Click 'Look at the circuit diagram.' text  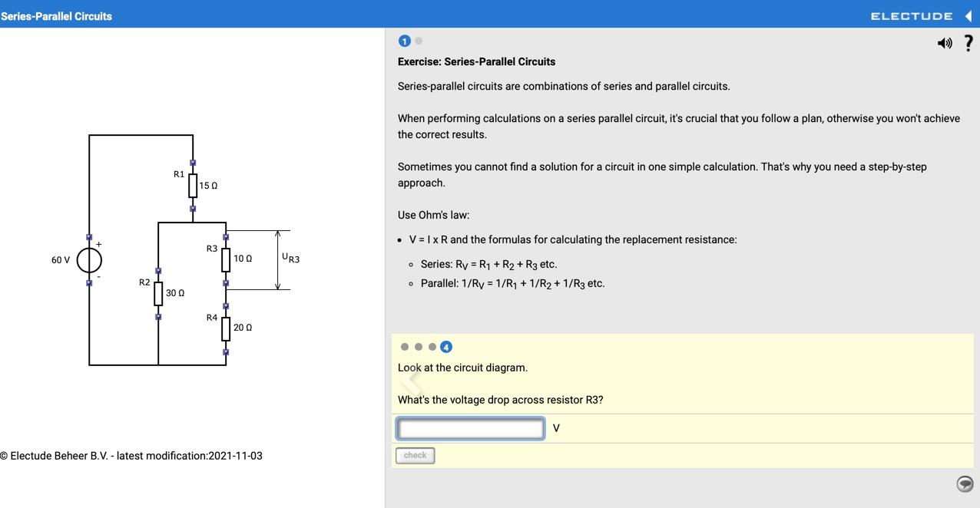click(x=462, y=368)
